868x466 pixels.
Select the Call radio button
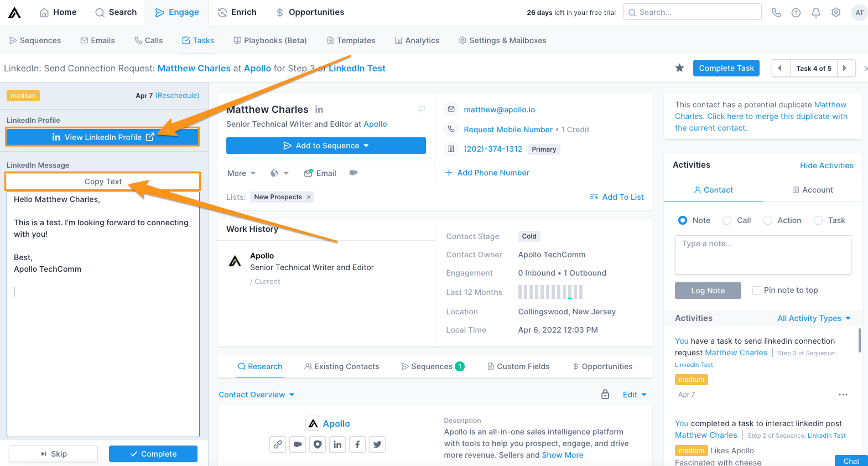pyautogui.click(x=727, y=220)
